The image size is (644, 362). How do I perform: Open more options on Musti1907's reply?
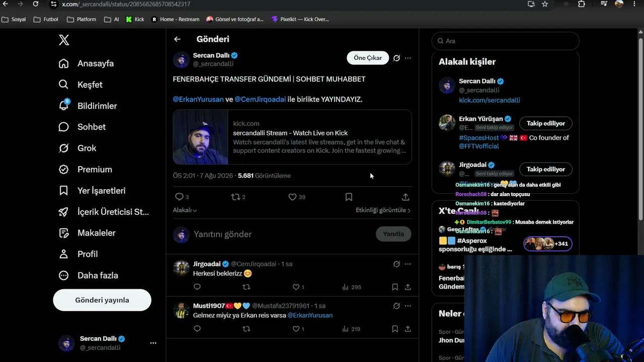[408, 306]
